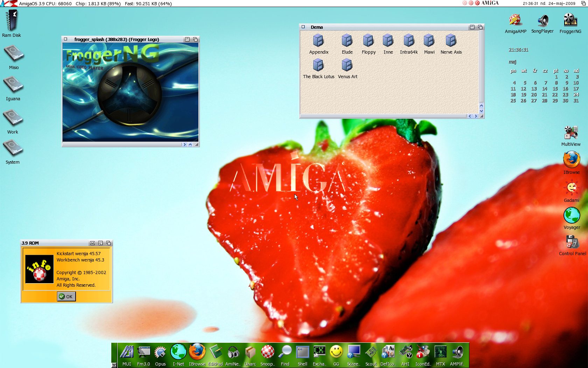The width and height of the screenshot is (588, 368).
Task: Open Voyager browser icon
Action: [x=572, y=218]
